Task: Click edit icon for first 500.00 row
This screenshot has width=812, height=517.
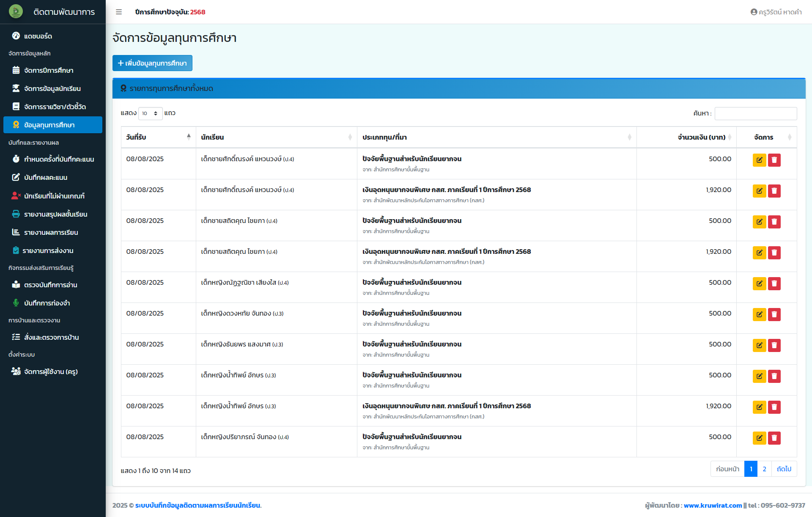Action: [759, 160]
